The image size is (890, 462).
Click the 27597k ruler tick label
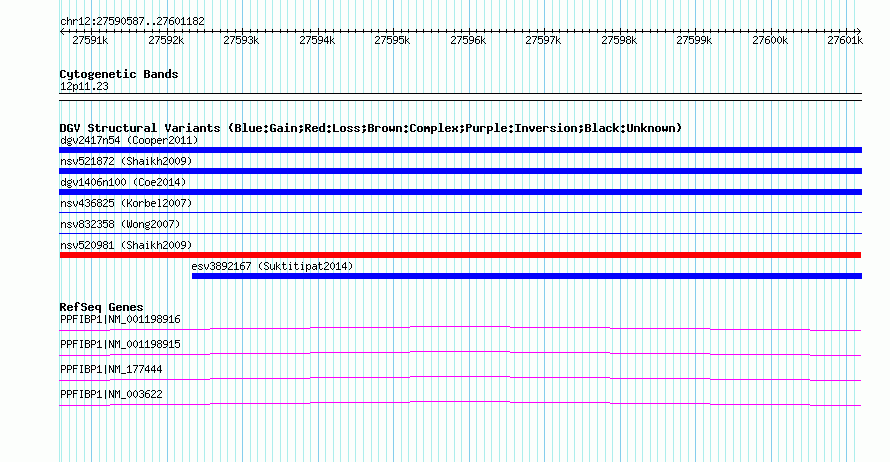543,40
